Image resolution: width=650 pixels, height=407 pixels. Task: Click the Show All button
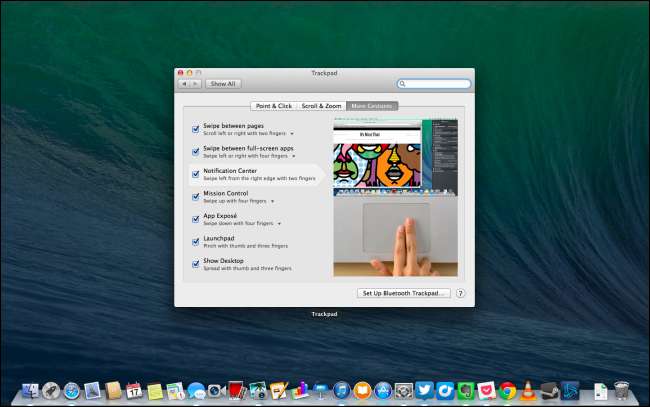pos(223,84)
